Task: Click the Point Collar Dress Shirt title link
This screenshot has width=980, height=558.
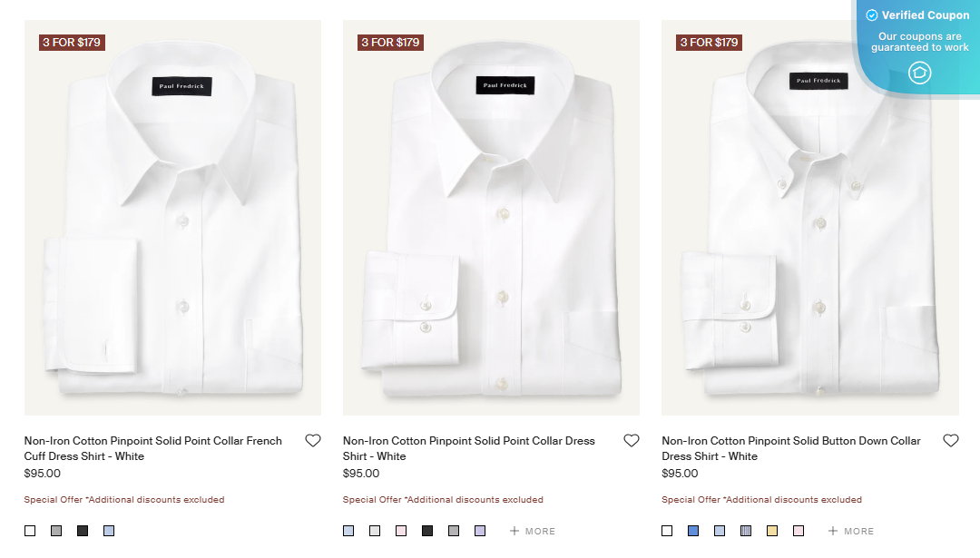Action: 468,448
